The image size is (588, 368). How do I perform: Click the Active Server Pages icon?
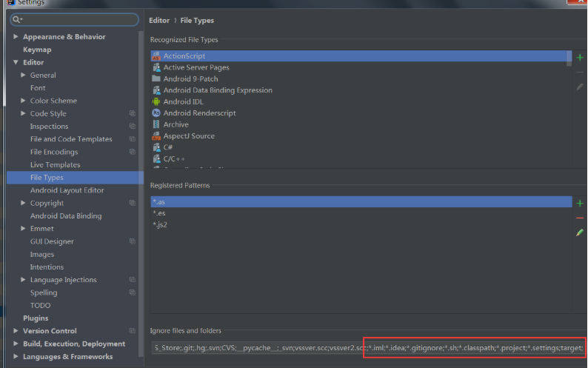156,67
